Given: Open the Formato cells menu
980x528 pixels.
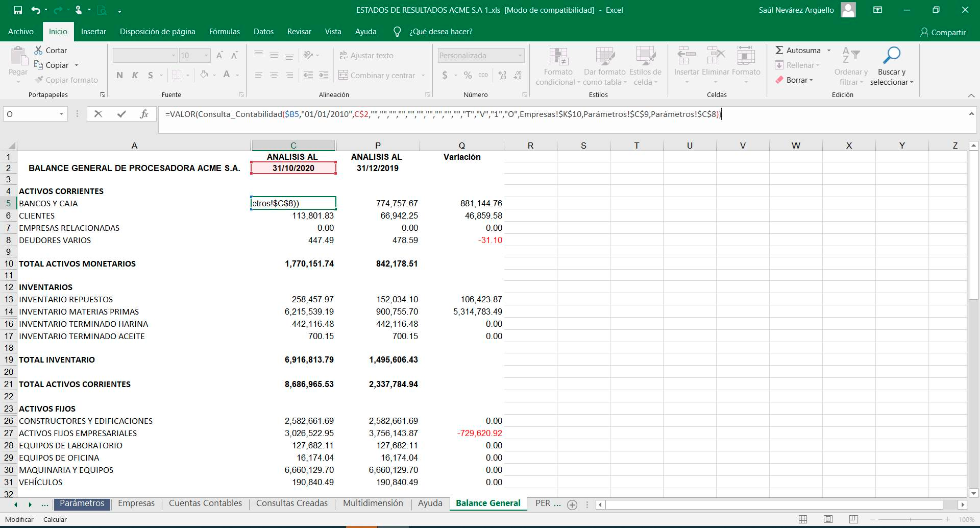Looking at the screenshot, I should coord(746,66).
